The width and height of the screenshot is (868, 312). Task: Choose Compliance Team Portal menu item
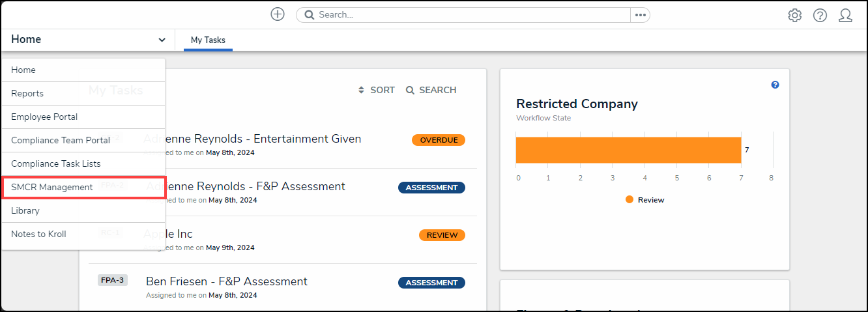(x=61, y=141)
